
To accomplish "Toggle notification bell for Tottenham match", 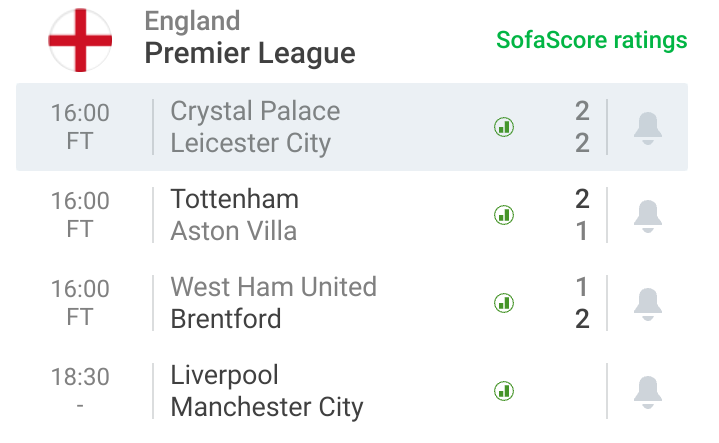I will 647,216.
